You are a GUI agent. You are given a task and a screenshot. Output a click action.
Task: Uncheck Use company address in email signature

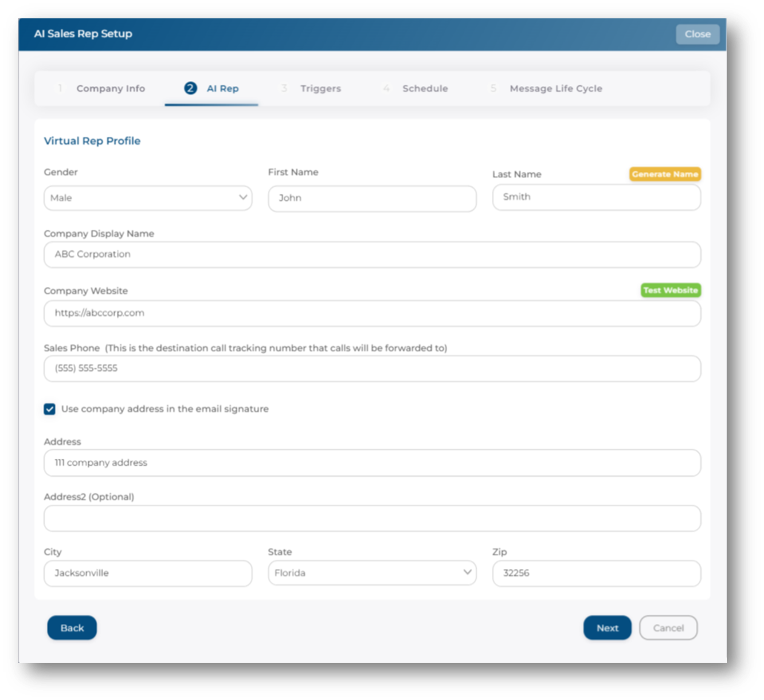pos(50,409)
